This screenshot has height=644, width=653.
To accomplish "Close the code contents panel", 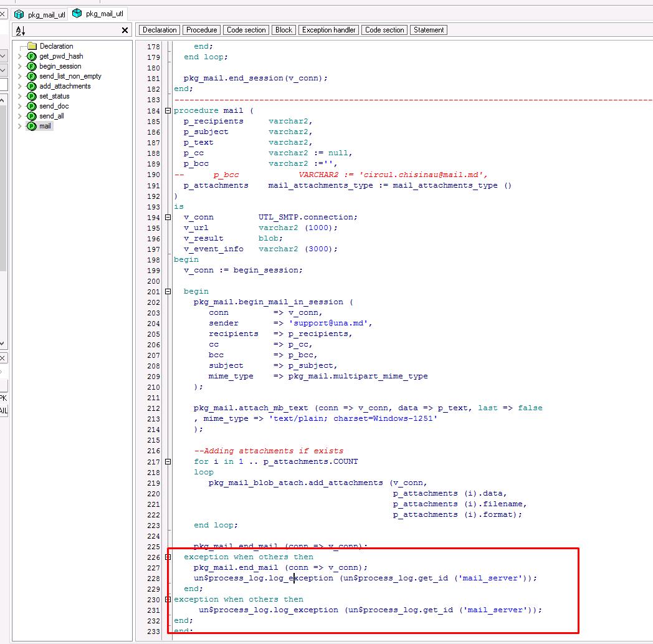I will click(x=125, y=30).
